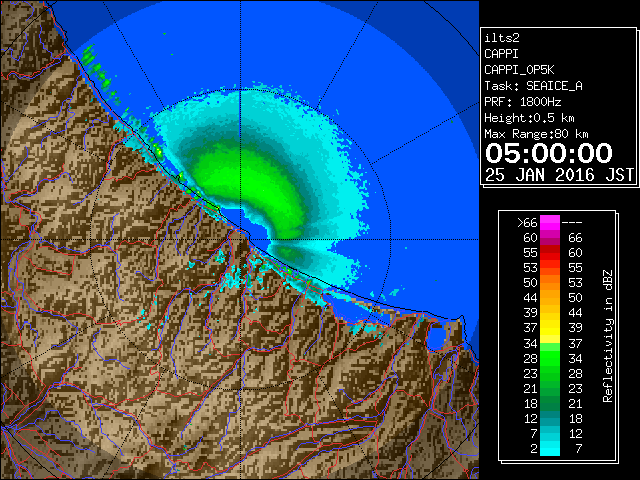Click the large time stamp "05:00:00"
The height and width of the screenshot is (480, 640).
pyautogui.click(x=549, y=153)
